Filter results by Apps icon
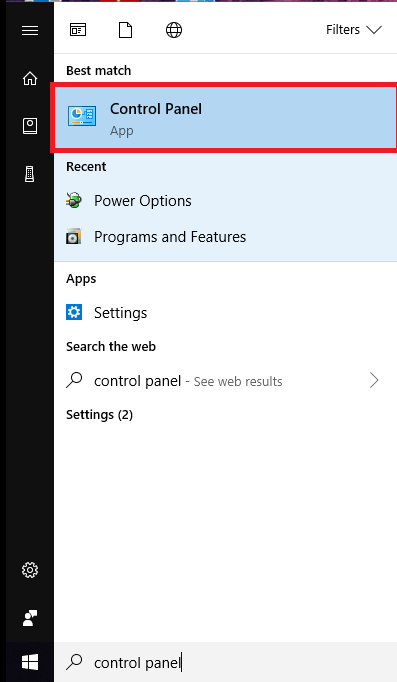Image resolution: width=397 pixels, height=682 pixels. click(78, 30)
